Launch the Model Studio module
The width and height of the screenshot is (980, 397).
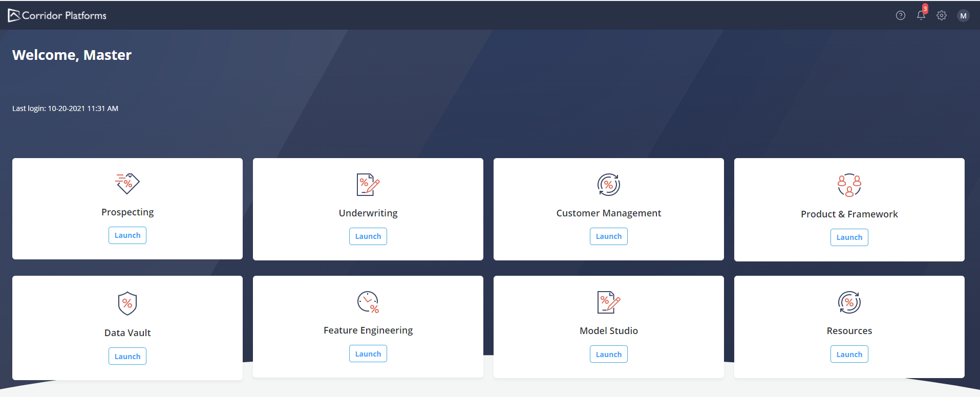[x=609, y=354]
